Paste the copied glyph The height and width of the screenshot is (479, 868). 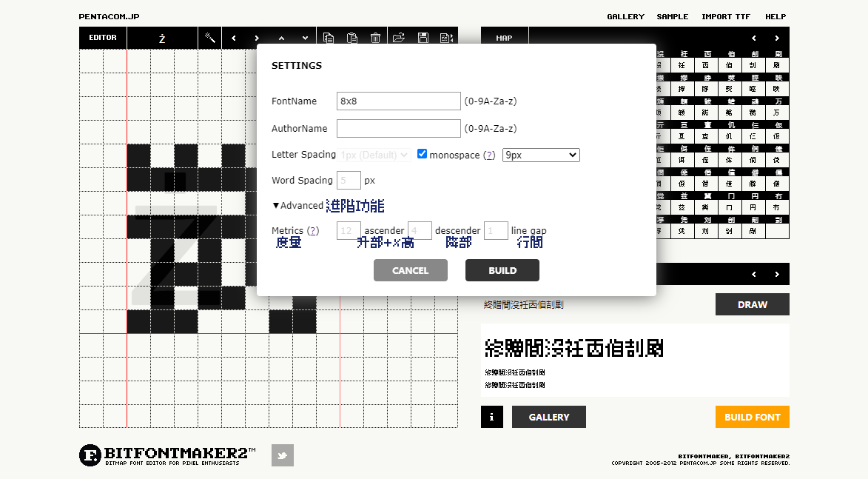[x=352, y=37]
